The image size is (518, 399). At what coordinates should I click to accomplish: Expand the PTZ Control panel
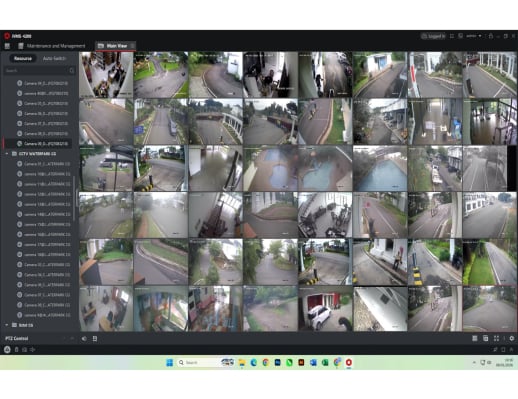point(72,339)
